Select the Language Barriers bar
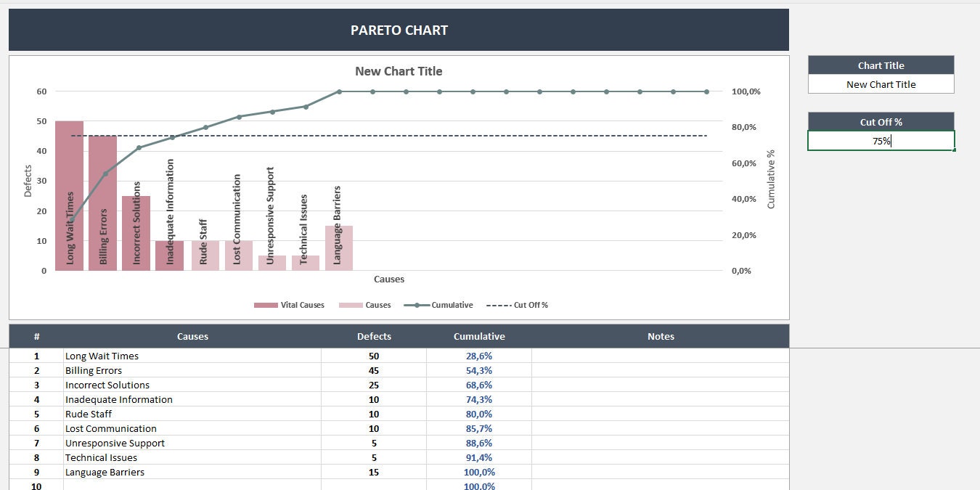Image resolution: width=980 pixels, height=490 pixels. 339,248
